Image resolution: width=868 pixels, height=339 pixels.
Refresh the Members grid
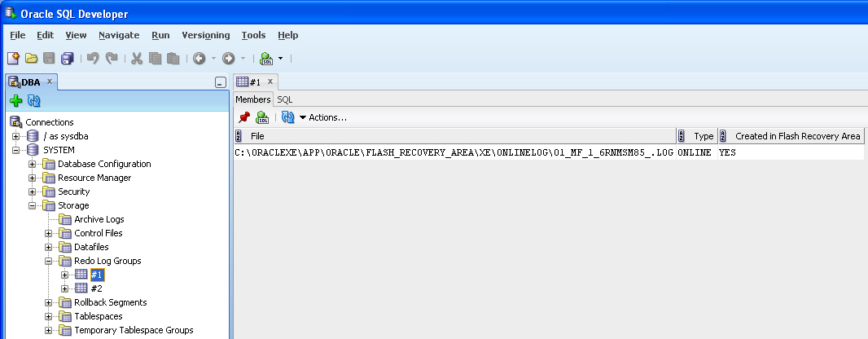(x=288, y=117)
